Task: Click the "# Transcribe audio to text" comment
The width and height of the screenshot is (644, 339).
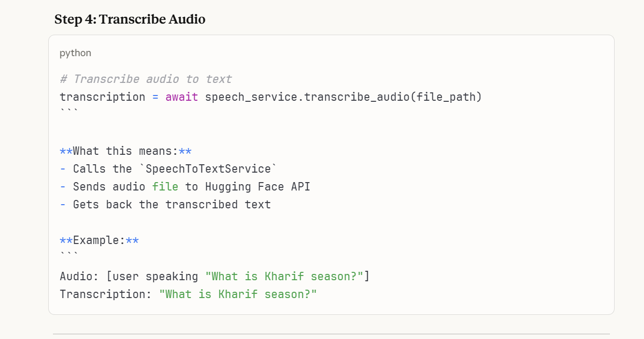Action: click(146, 79)
